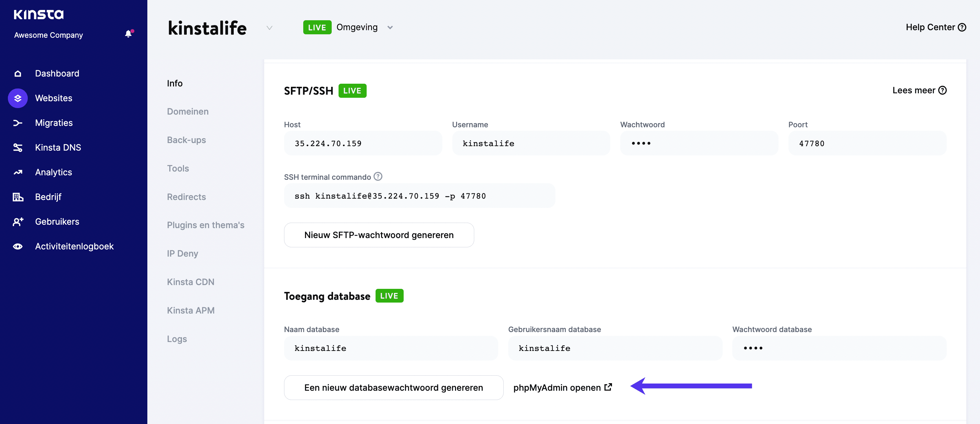The width and height of the screenshot is (980, 424).
Task: Open Analytics page
Action: point(53,172)
